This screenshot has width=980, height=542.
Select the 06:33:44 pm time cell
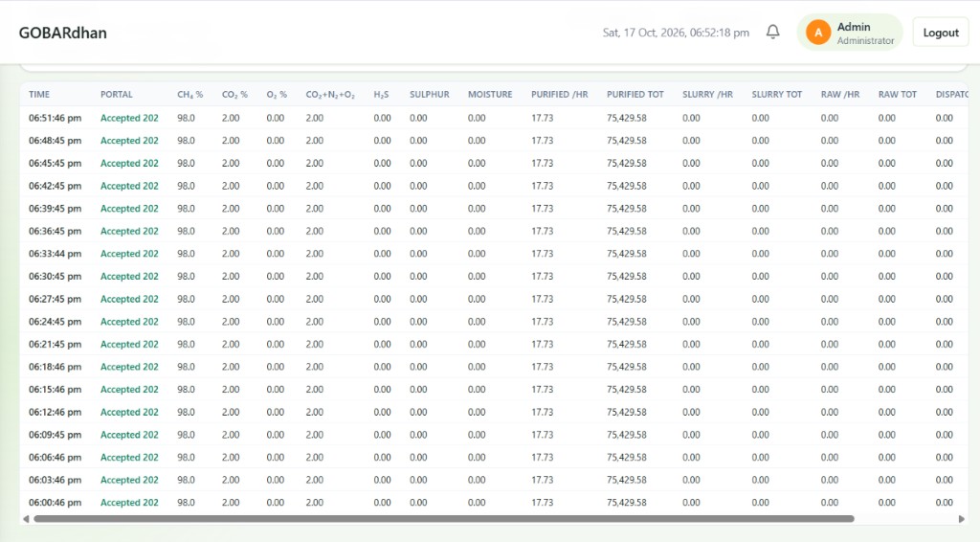[55, 253]
